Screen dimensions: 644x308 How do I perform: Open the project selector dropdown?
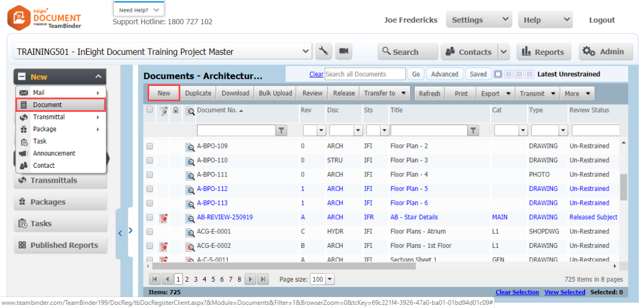pos(306,52)
